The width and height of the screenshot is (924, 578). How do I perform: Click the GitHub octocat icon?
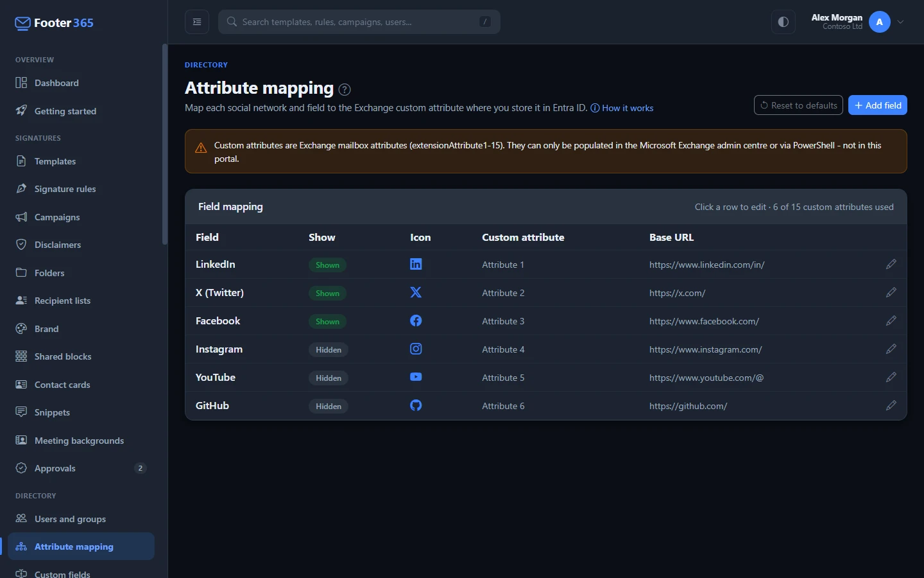(x=416, y=405)
